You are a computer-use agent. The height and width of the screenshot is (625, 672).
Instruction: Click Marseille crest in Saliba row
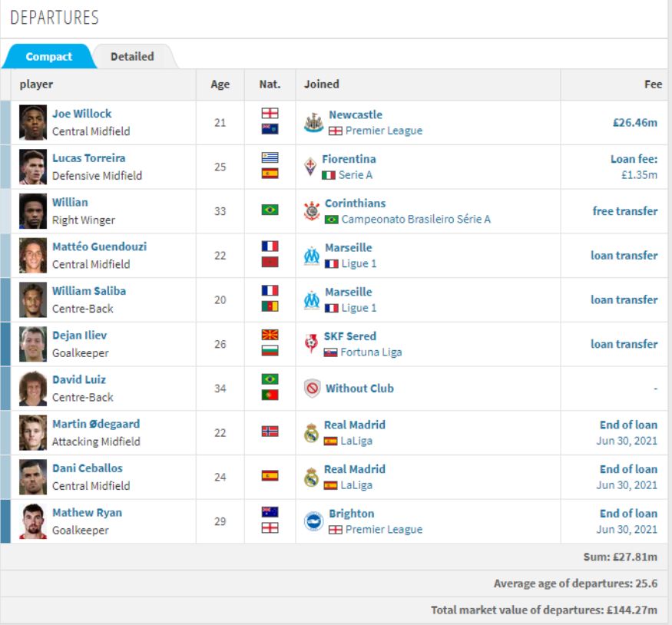(312, 300)
